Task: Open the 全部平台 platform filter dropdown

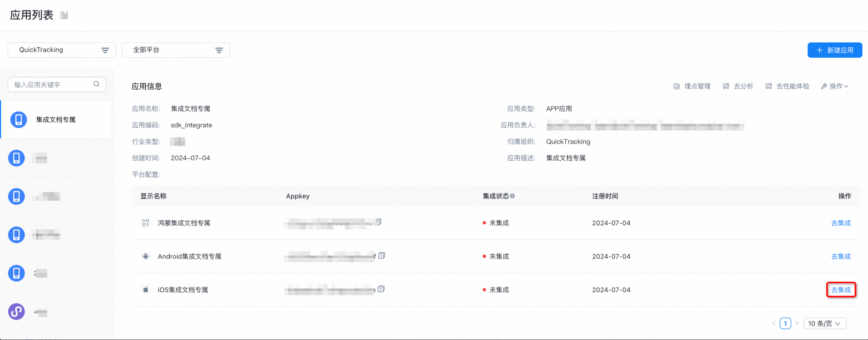Action: click(x=176, y=50)
